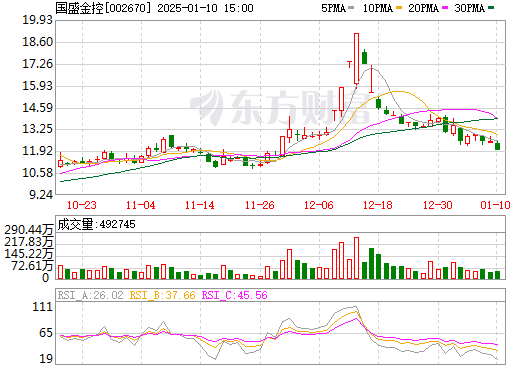Select the 12-06 date label
Image resolution: width=520 pixels, height=365 pixels.
(x=319, y=205)
